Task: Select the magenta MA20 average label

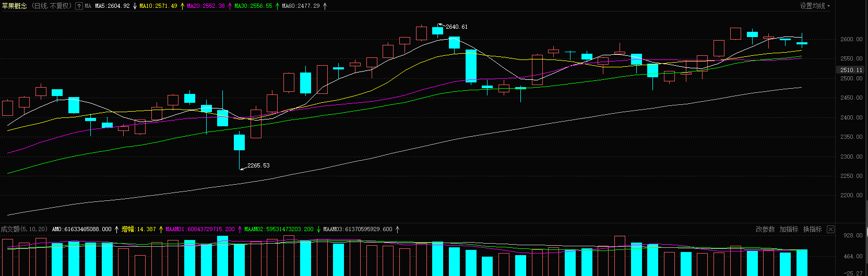Action: point(206,6)
